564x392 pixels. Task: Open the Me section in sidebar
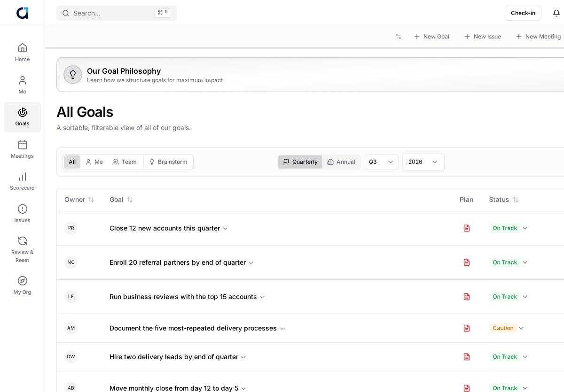pyautogui.click(x=22, y=85)
